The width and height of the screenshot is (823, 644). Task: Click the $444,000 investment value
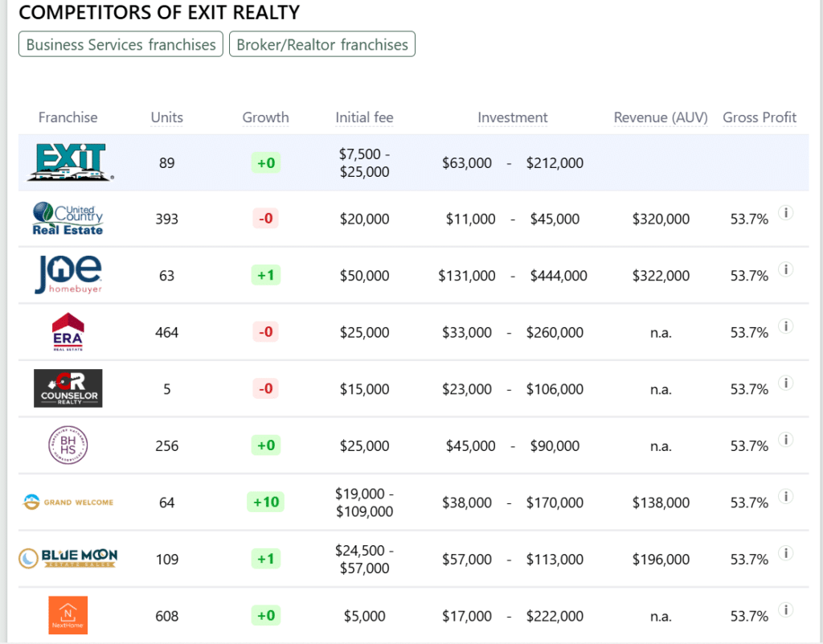pyautogui.click(x=559, y=276)
